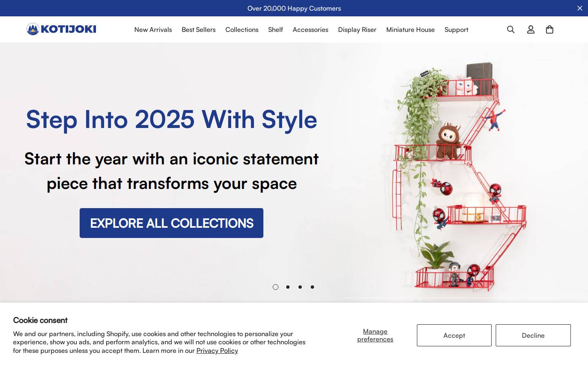This screenshot has width=588, height=368.
Task: Open the account login icon
Action: [x=531, y=29]
